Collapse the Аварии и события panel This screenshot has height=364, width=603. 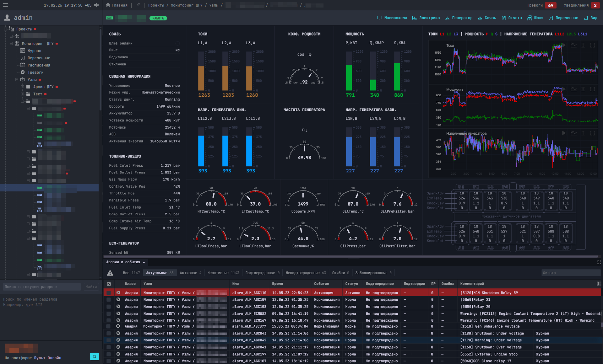[x=144, y=262]
